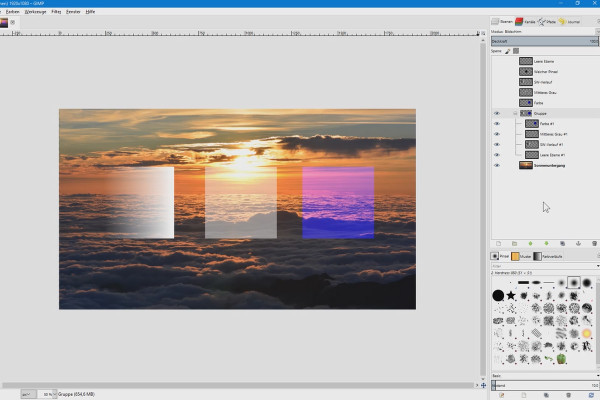Switch to the Ebenen tab
The height and width of the screenshot is (400, 600).
pyautogui.click(x=502, y=22)
